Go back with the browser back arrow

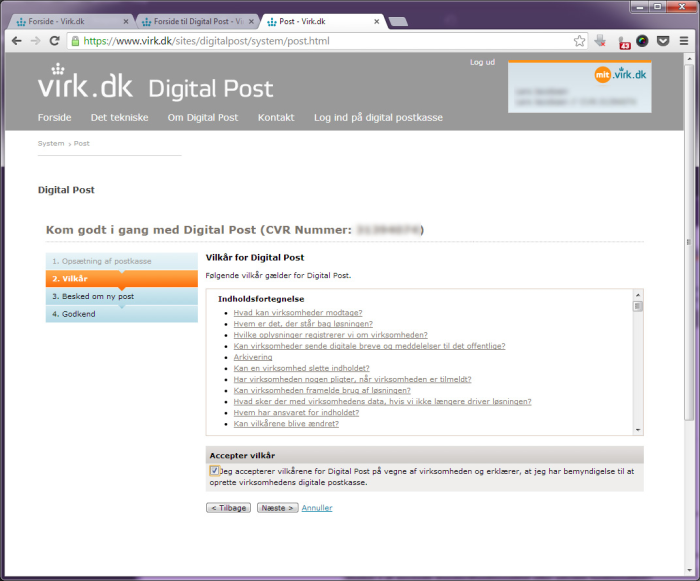(x=17, y=41)
